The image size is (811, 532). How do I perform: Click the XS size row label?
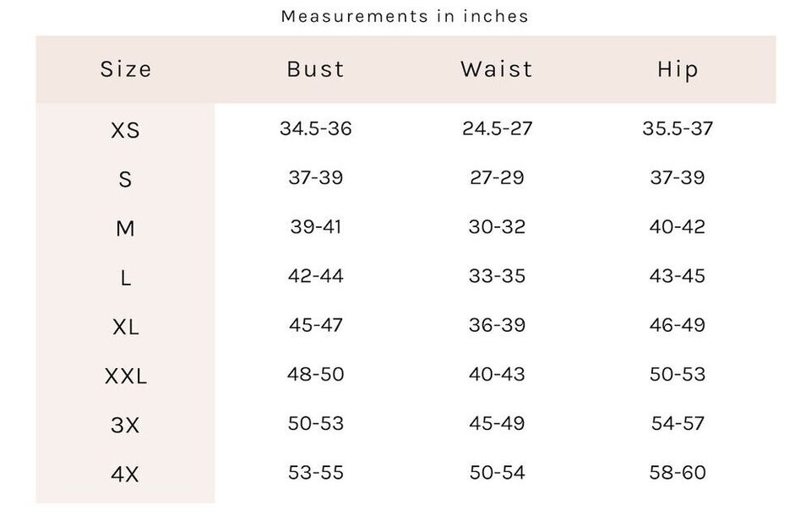click(125, 130)
